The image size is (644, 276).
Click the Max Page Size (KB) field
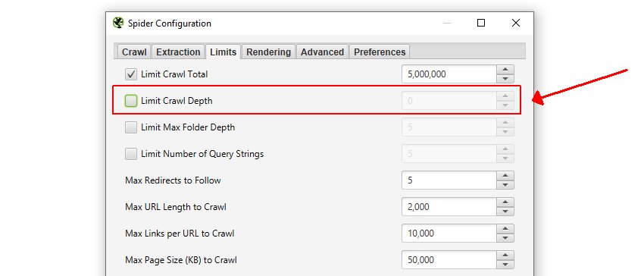(449, 260)
